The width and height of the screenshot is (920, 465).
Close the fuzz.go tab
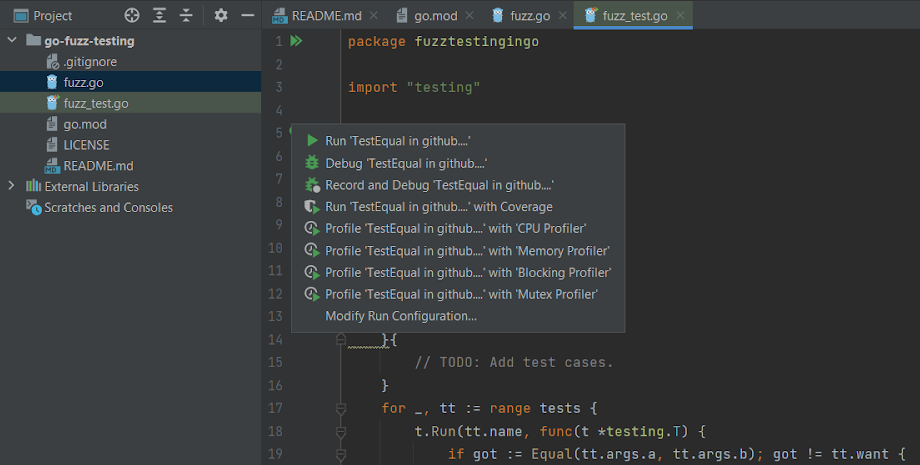click(x=563, y=16)
